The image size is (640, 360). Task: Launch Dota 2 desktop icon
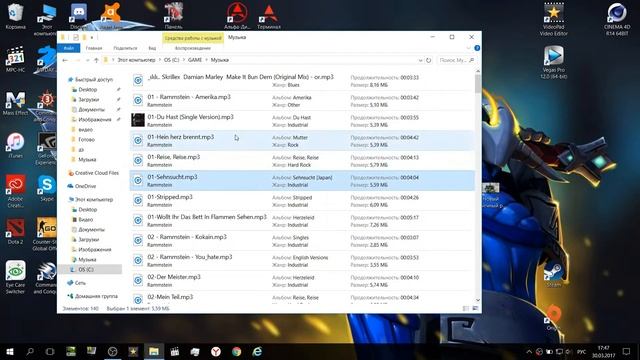16,231
